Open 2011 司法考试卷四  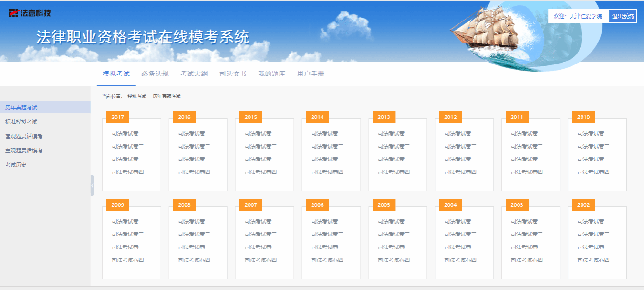coord(527,172)
